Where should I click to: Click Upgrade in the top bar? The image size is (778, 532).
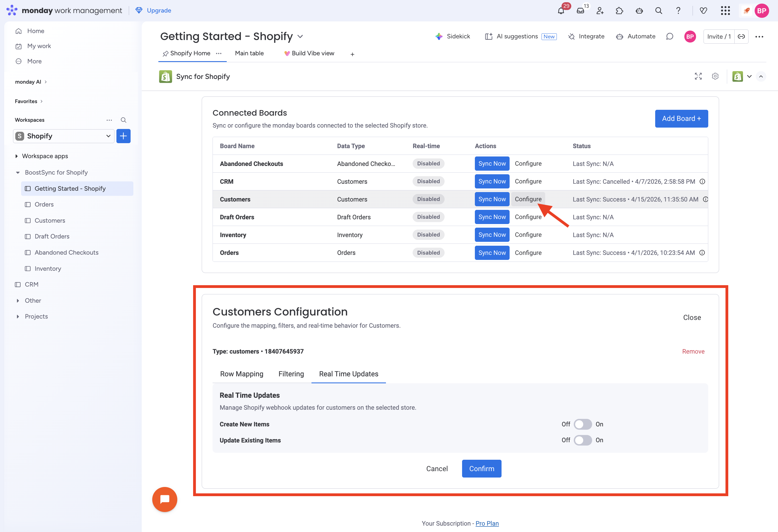(x=153, y=10)
